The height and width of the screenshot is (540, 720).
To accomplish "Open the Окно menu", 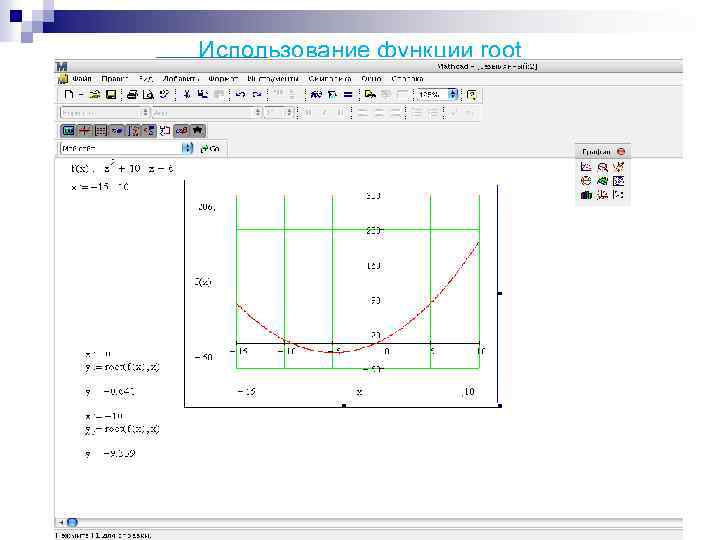I will (x=371, y=79).
